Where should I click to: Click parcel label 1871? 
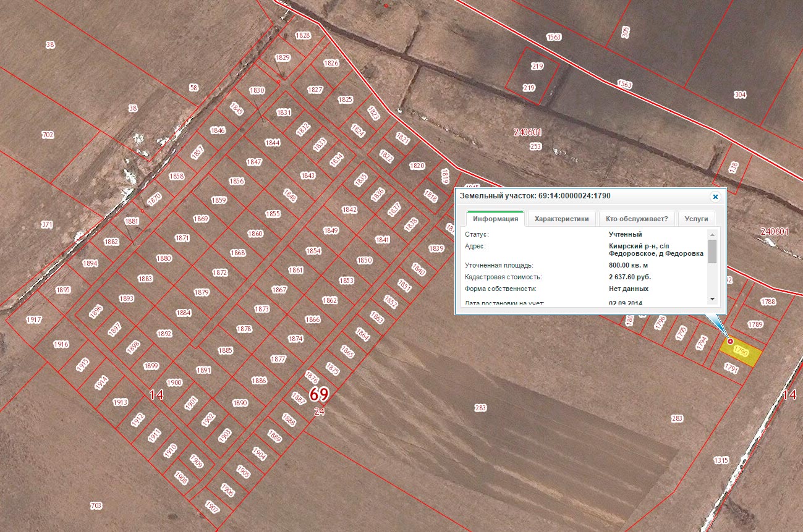182,238
